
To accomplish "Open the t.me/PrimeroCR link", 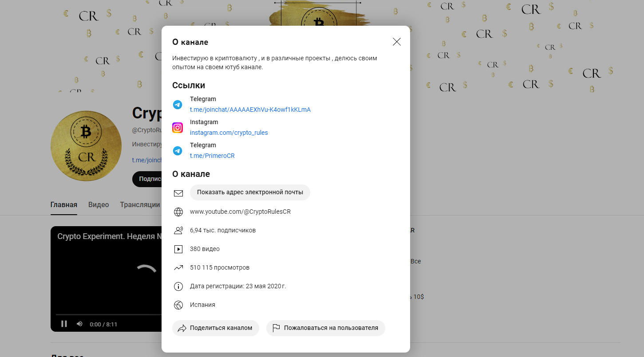I will coord(212,156).
